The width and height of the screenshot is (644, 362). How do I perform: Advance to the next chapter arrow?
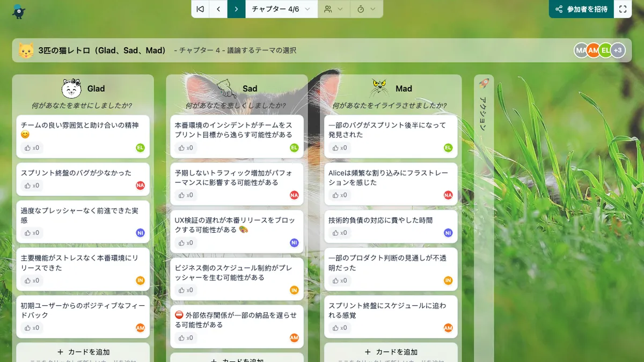(236, 9)
